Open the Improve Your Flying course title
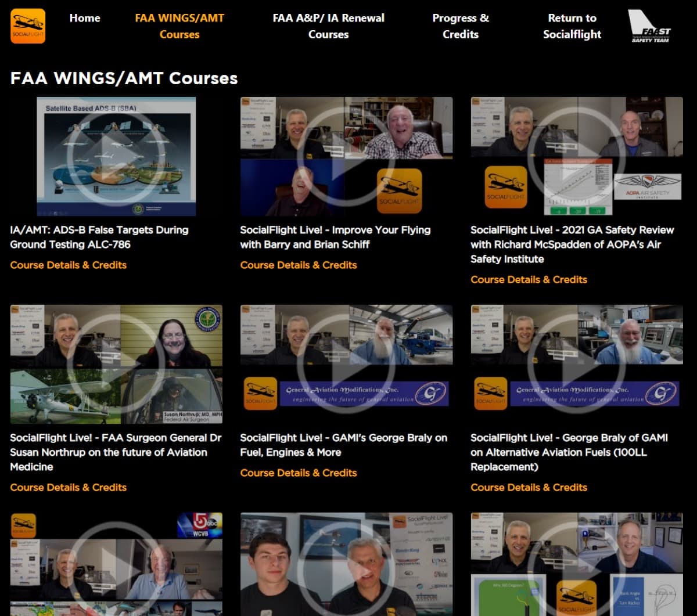Image resolution: width=697 pixels, height=616 pixels. [336, 237]
